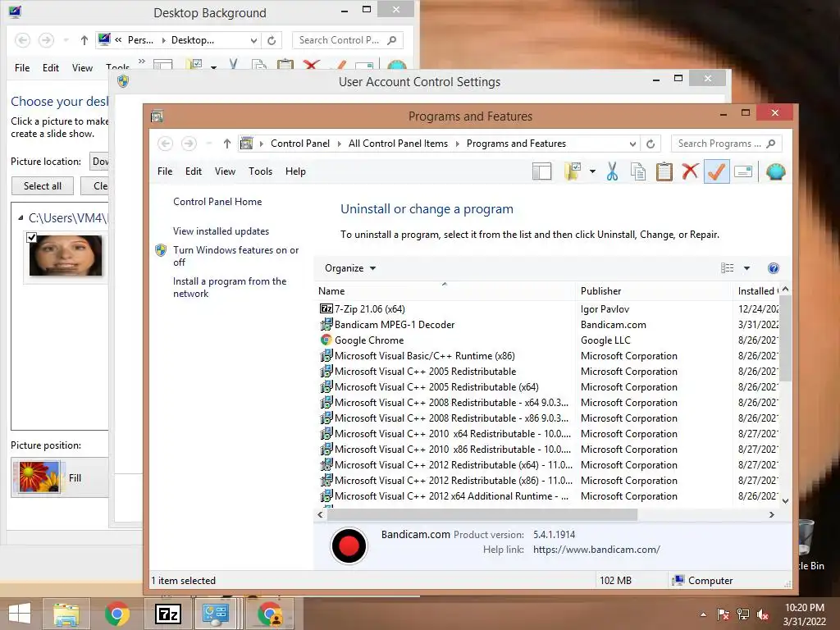Image resolution: width=840 pixels, height=630 pixels.
Task: Sort by the Name column header
Action: [444, 291]
